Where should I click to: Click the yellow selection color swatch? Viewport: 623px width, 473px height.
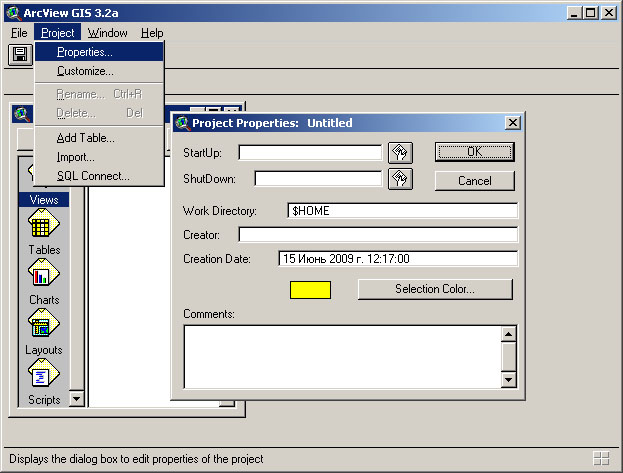310,290
